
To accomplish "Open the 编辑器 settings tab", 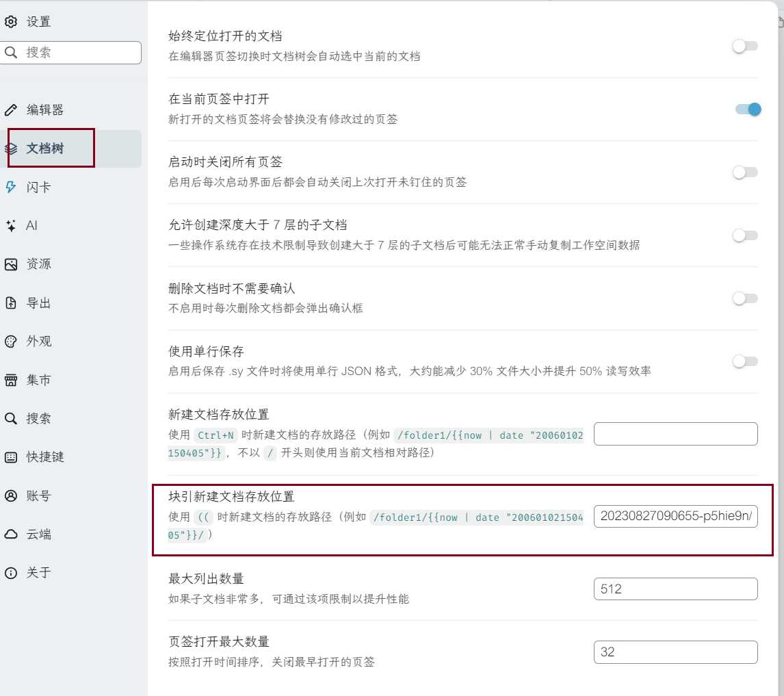I will point(71,109).
